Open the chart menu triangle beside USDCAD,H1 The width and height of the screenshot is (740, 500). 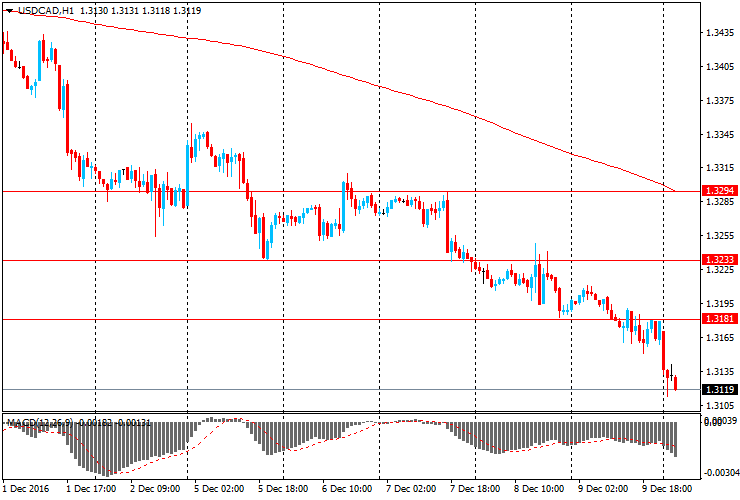pos(9,11)
